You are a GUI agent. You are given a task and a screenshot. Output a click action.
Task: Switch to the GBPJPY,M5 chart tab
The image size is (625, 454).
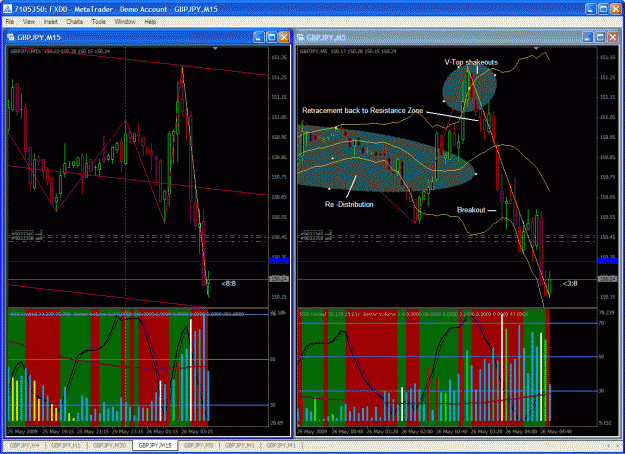(198, 445)
